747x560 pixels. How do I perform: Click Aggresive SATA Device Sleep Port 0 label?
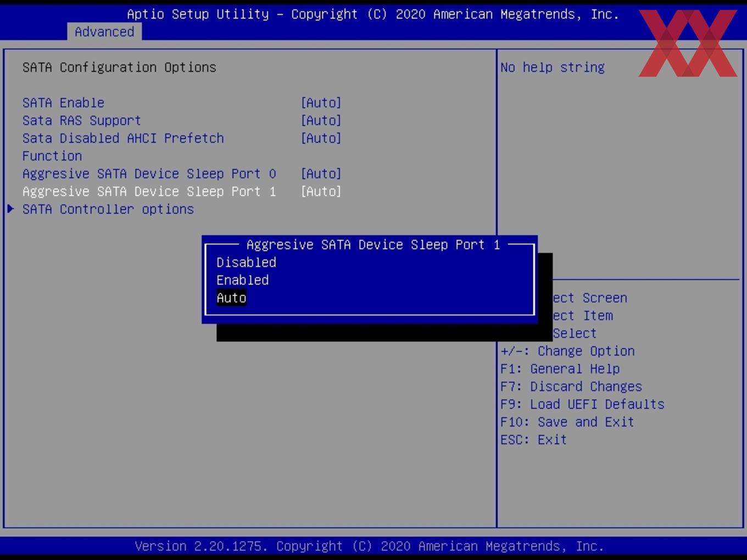149,173
